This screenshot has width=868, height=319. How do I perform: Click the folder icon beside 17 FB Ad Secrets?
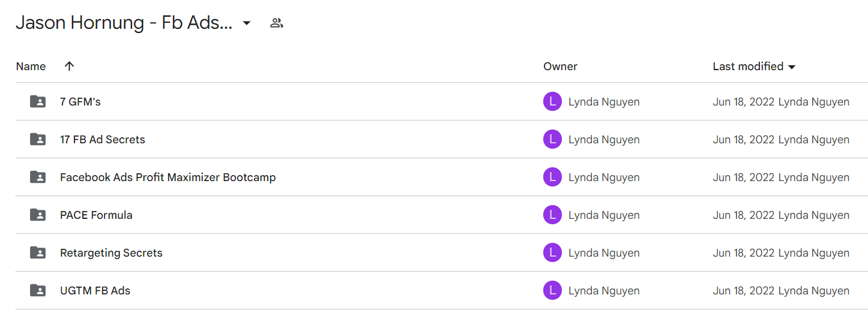click(x=38, y=139)
